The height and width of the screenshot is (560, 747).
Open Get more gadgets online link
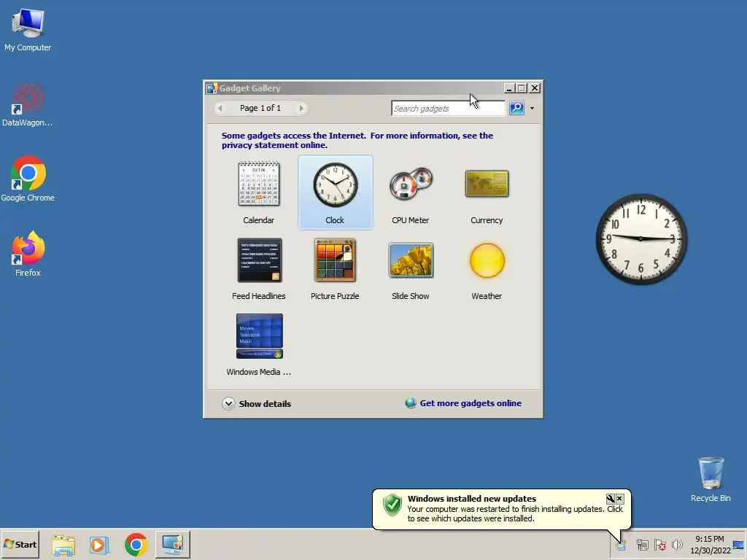pos(471,402)
